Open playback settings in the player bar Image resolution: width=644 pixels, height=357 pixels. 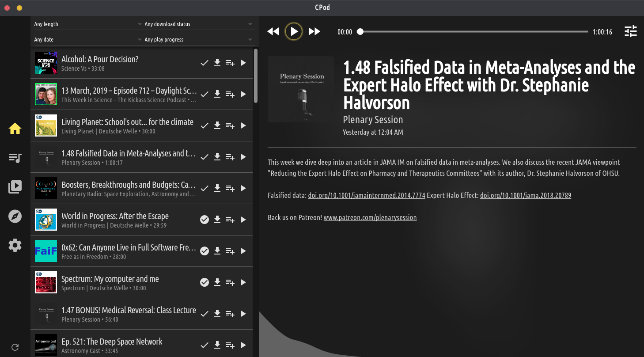(630, 31)
